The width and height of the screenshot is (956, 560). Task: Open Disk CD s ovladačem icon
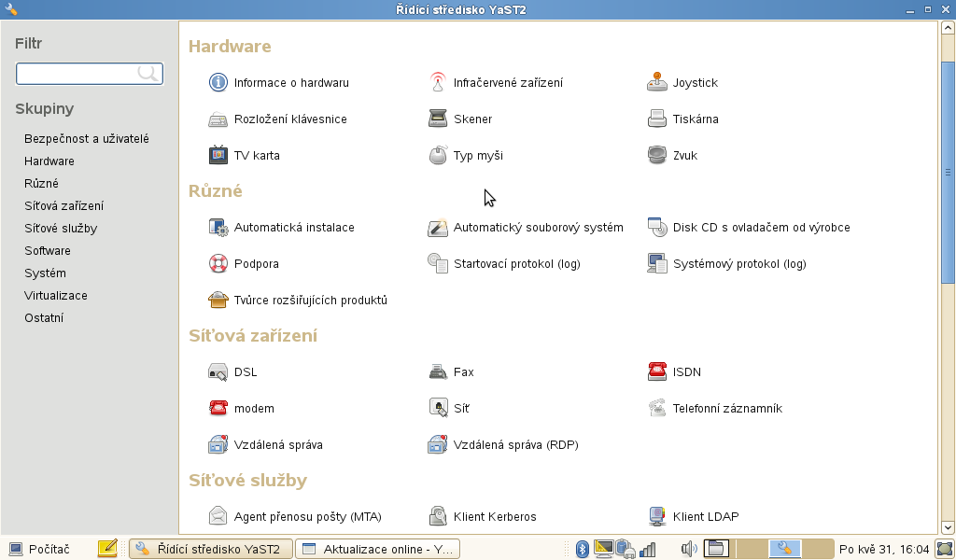point(657,228)
